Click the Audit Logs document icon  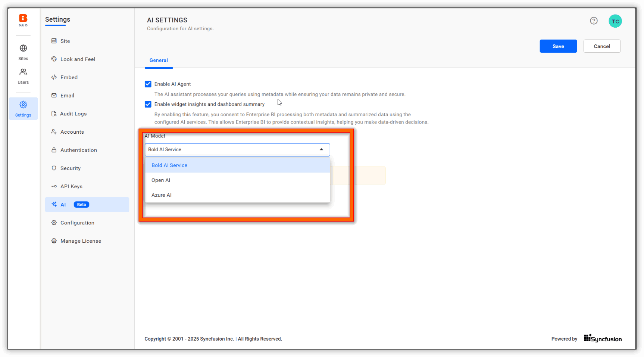54,114
